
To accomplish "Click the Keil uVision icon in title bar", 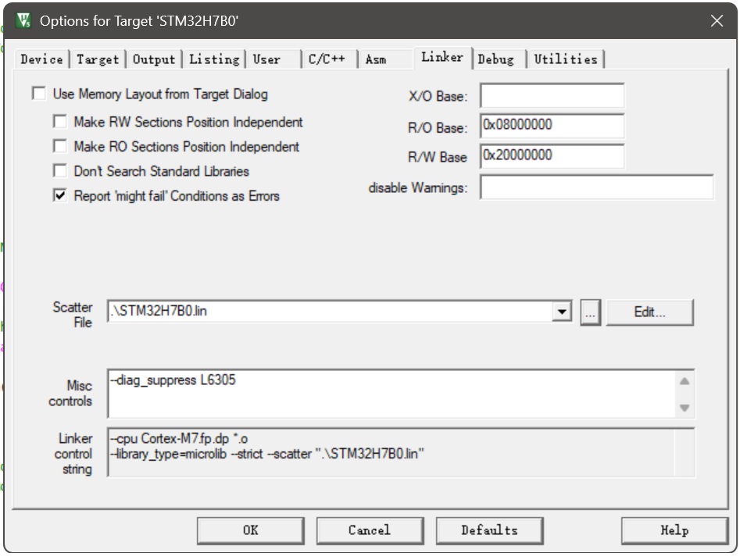I will click(x=23, y=21).
